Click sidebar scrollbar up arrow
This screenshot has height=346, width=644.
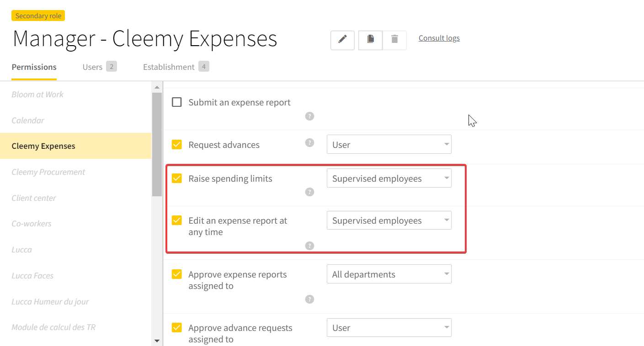coord(157,87)
